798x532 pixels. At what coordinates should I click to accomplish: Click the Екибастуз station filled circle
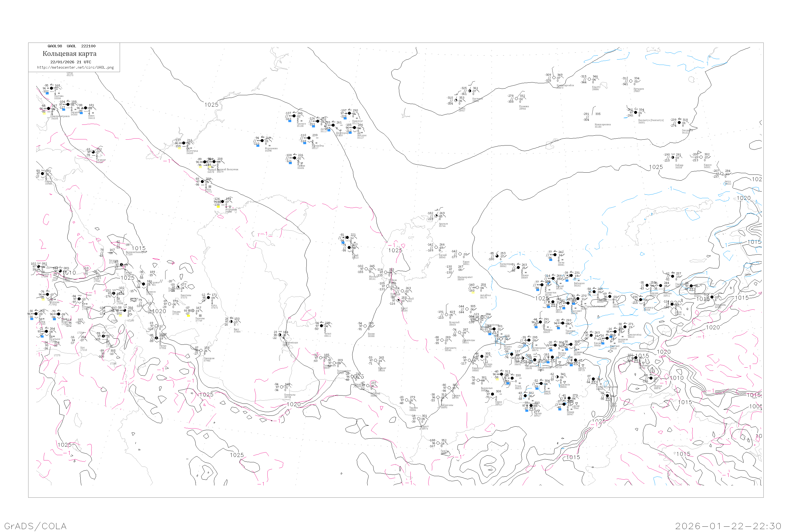click(635, 112)
